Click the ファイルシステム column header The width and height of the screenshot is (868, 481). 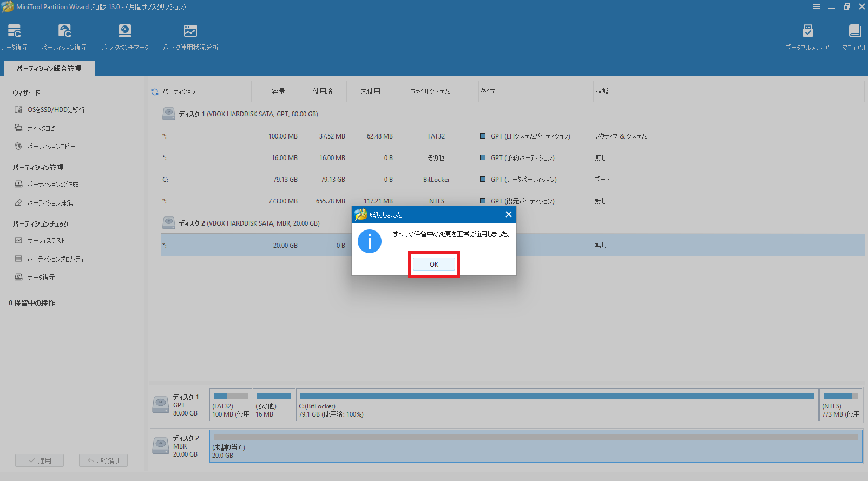(x=430, y=91)
